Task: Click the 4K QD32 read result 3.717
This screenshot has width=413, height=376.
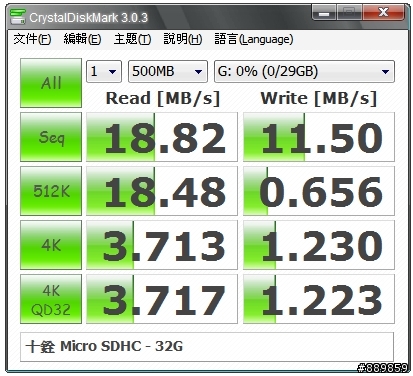Action: tap(162, 299)
